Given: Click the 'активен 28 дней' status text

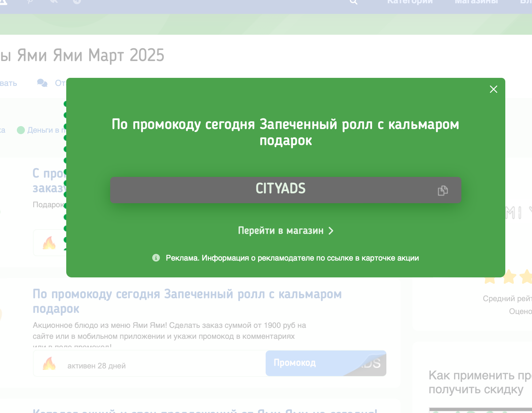Looking at the screenshot, I should [96, 366].
